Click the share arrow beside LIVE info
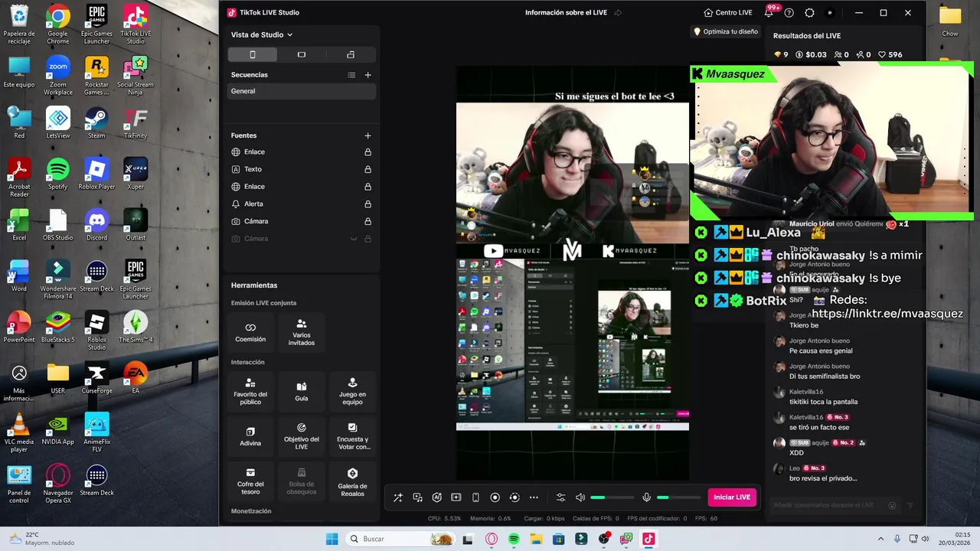This screenshot has height=551, width=980. coord(618,12)
